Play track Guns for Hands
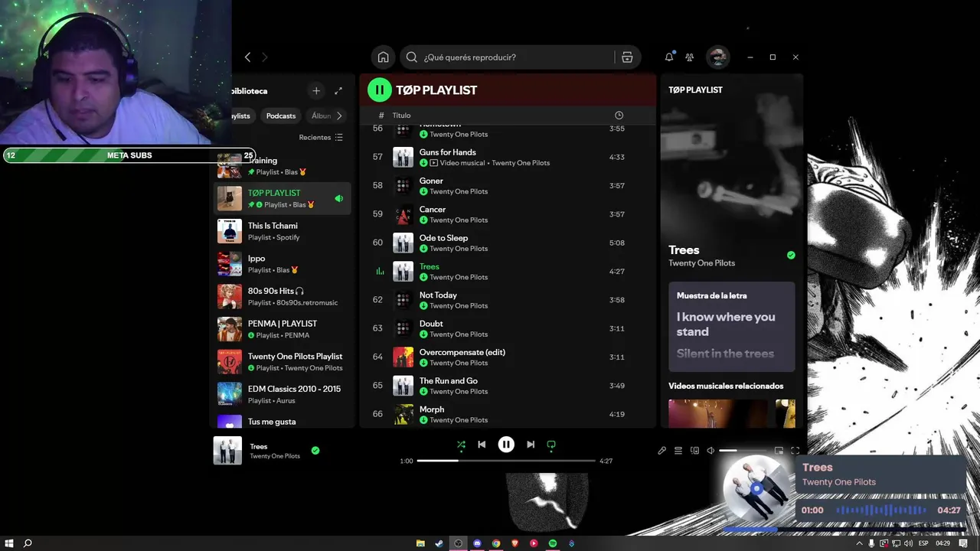The width and height of the screenshot is (980, 551). (x=507, y=157)
